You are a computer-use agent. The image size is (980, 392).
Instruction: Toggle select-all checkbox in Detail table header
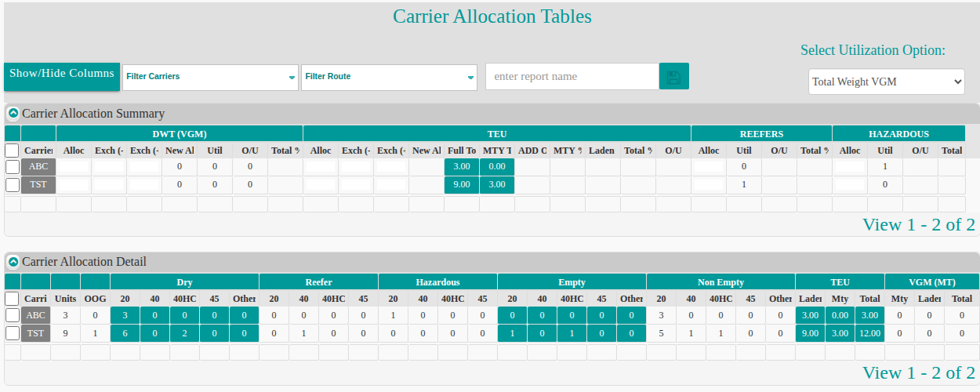12,299
